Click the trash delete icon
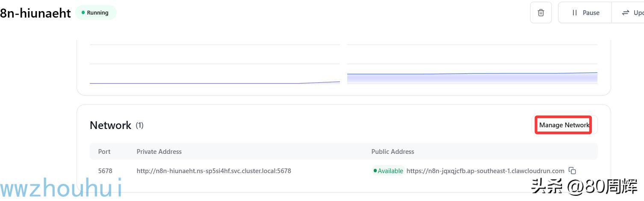The image size is (644, 201). [541, 13]
